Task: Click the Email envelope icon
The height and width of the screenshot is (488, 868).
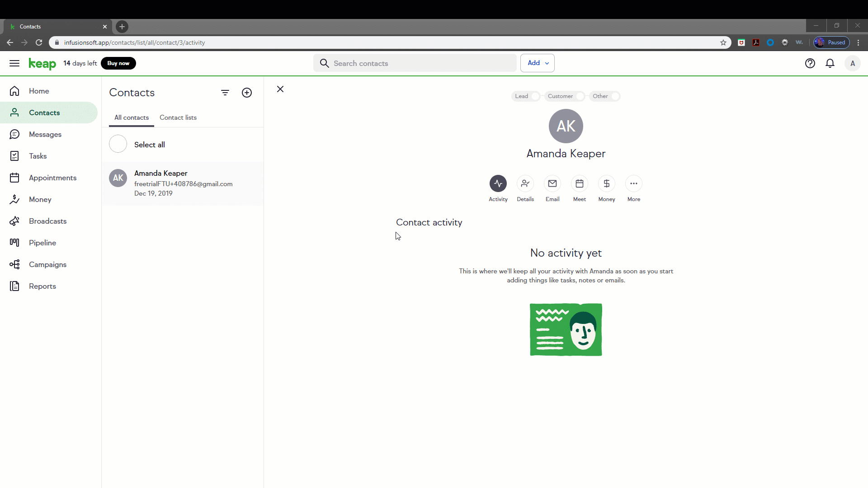Action: coord(552,183)
